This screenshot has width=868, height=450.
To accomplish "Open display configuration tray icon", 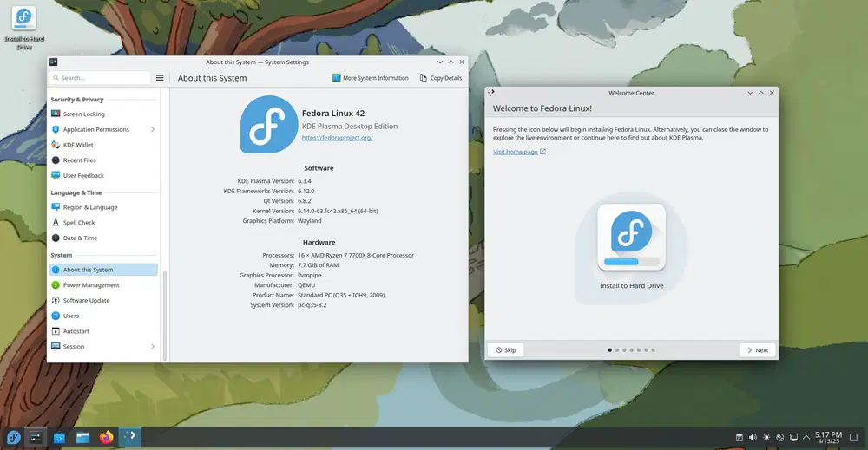I will pos(793,437).
